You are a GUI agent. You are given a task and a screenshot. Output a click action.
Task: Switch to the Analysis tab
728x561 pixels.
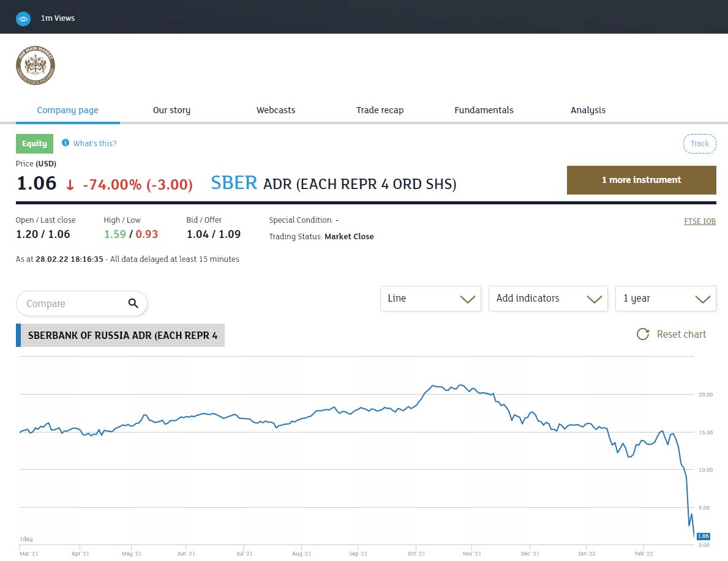coord(588,110)
